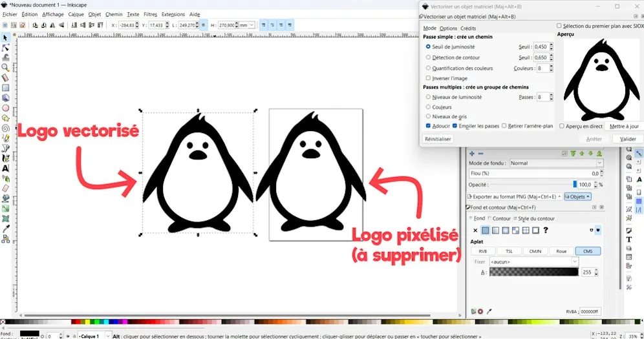The width and height of the screenshot is (644, 339).
Task: Select the Text tool in toolbox
Action: [x=5, y=168]
